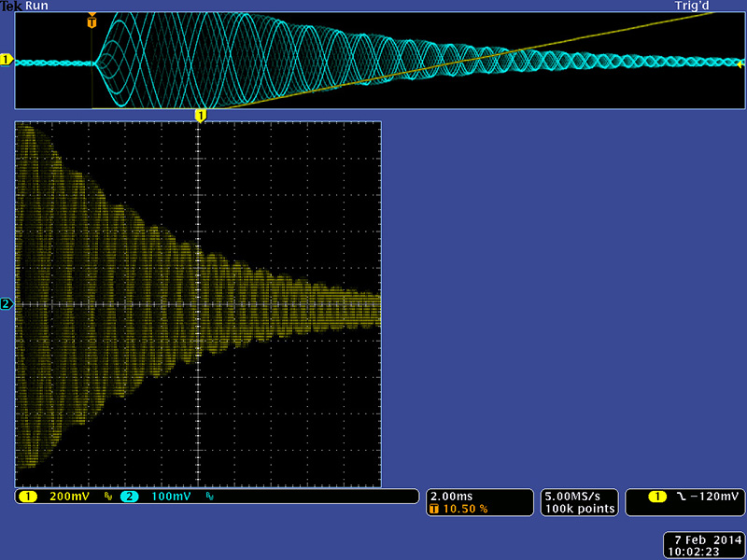Click the Tek Run acquisition status
Image resolution: width=747 pixels, height=560 pixels.
(x=24, y=6)
